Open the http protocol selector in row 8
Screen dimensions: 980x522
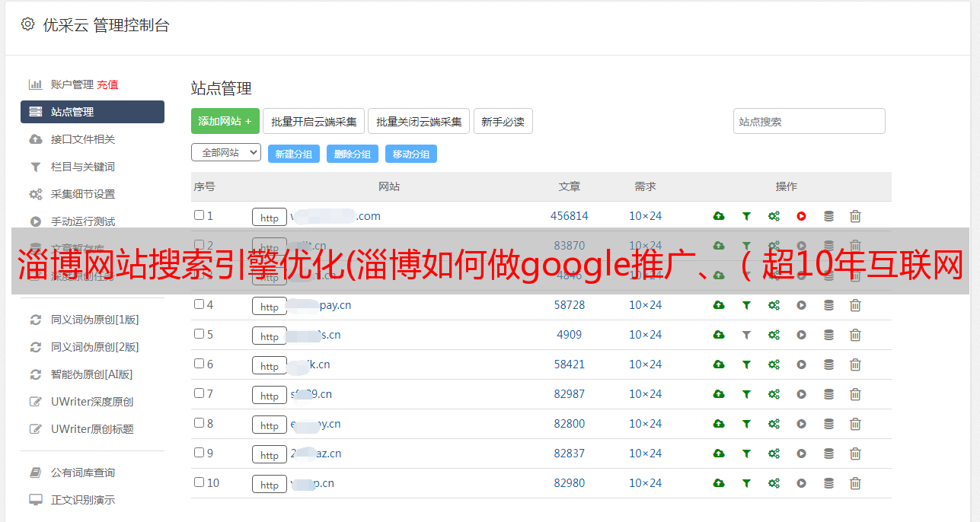pyautogui.click(x=270, y=425)
